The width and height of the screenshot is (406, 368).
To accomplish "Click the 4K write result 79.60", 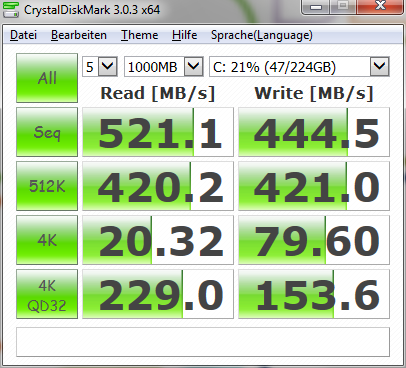I will tap(314, 240).
